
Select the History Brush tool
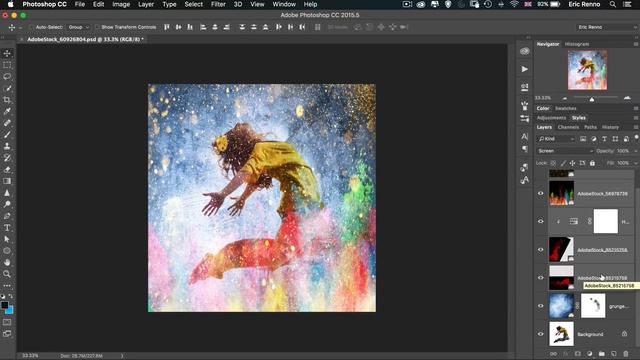[7, 158]
